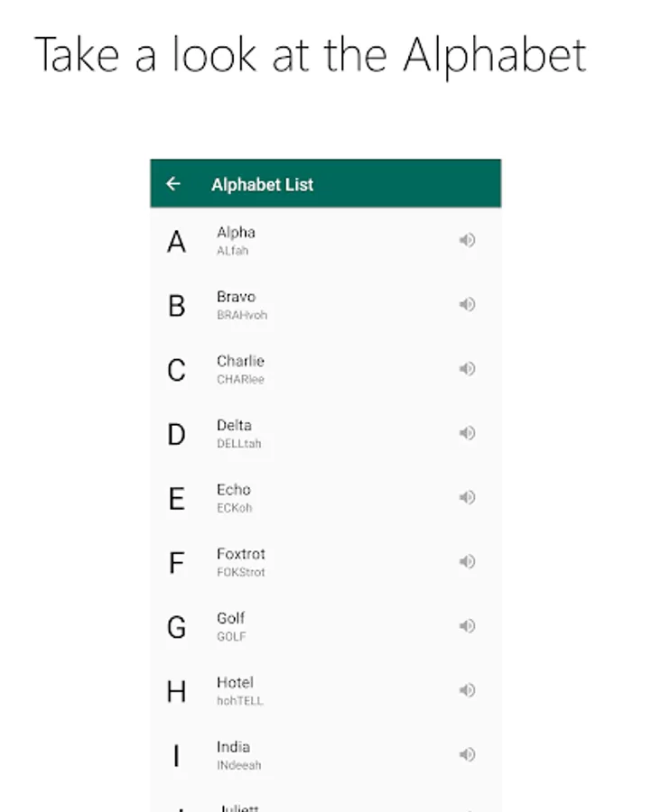Play the Echo pronunciation sound
This screenshot has height=812, width=651.
coord(467,497)
